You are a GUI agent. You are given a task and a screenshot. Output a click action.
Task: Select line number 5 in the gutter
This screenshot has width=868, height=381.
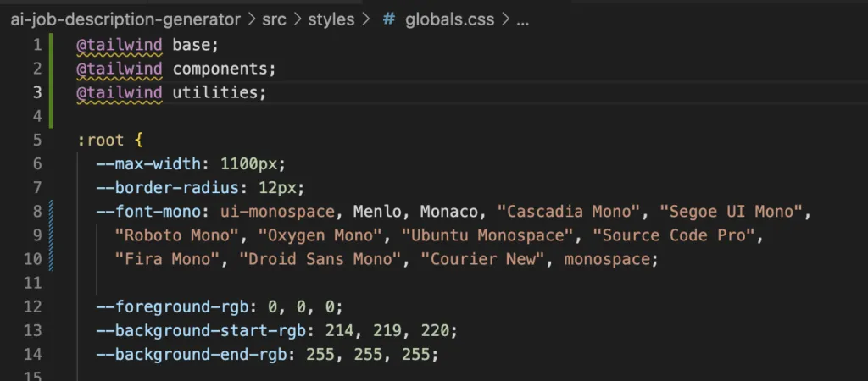pos(36,140)
